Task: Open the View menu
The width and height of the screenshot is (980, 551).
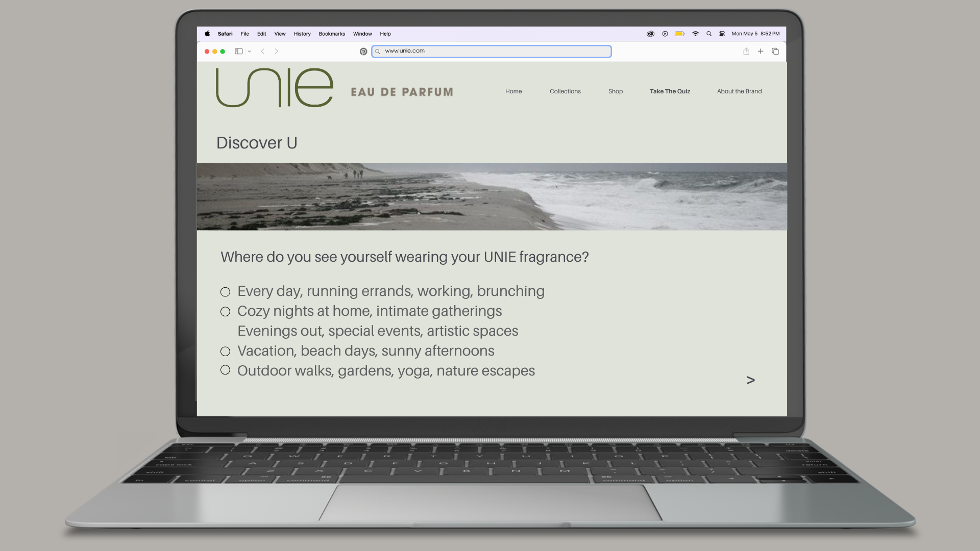Action: click(x=280, y=34)
